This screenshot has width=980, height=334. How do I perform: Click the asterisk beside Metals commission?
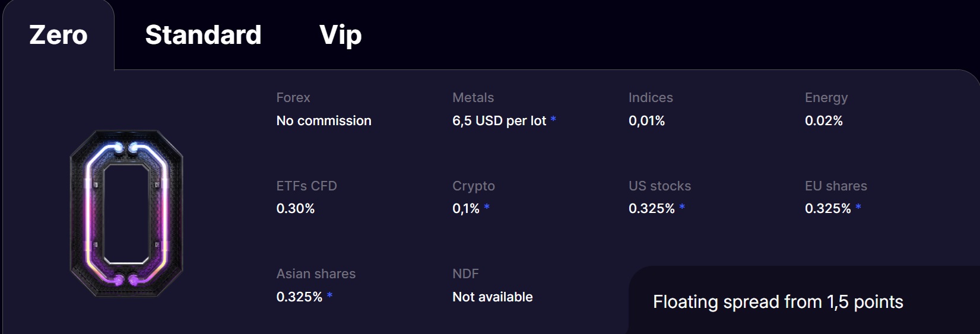click(553, 120)
